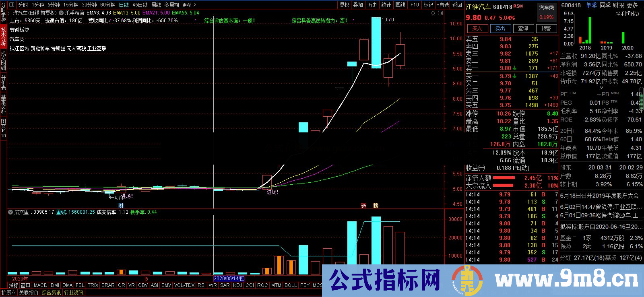Screen dimensions: 644x297
Task: Switch to the 分时 period tab
Action: coord(23,5)
